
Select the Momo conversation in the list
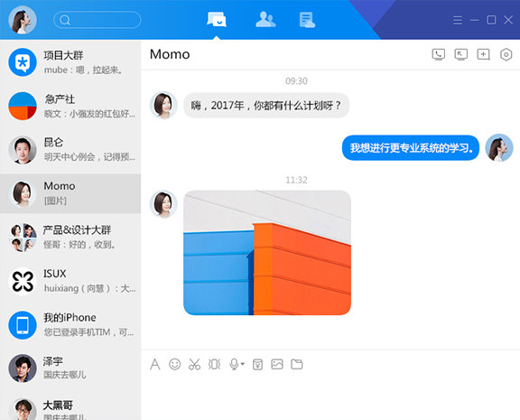[x=70, y=194]
